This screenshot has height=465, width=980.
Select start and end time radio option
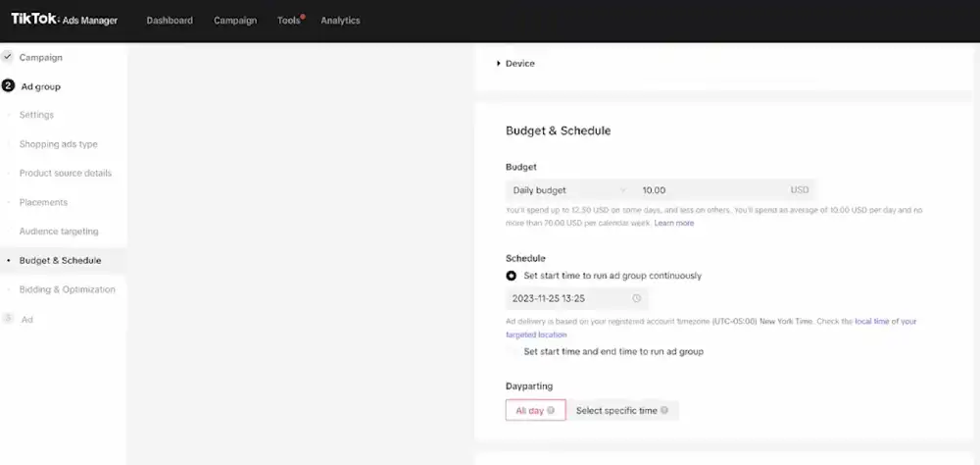[x=512, y=351]
